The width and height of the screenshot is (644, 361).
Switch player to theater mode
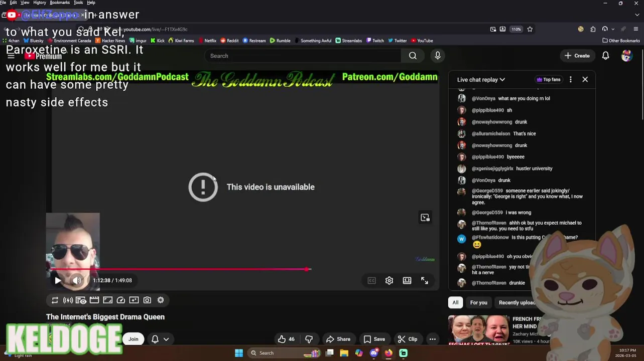click(x=407, y=281)
